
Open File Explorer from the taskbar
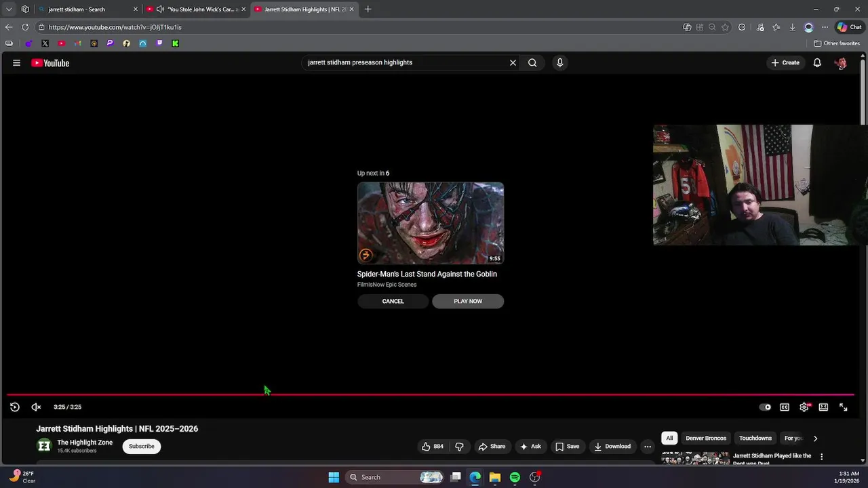495,477
